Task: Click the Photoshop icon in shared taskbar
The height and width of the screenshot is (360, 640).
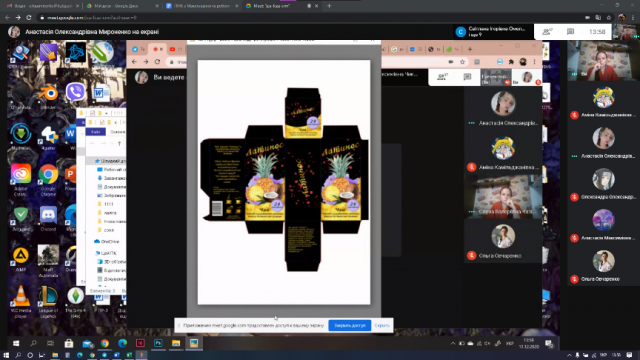Action: [x=158, y=343]
